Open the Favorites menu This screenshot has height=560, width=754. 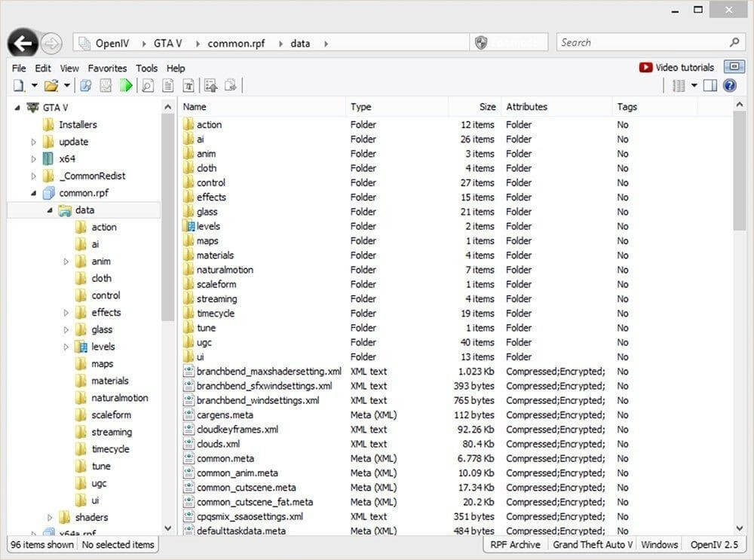[x=107, y=68]
